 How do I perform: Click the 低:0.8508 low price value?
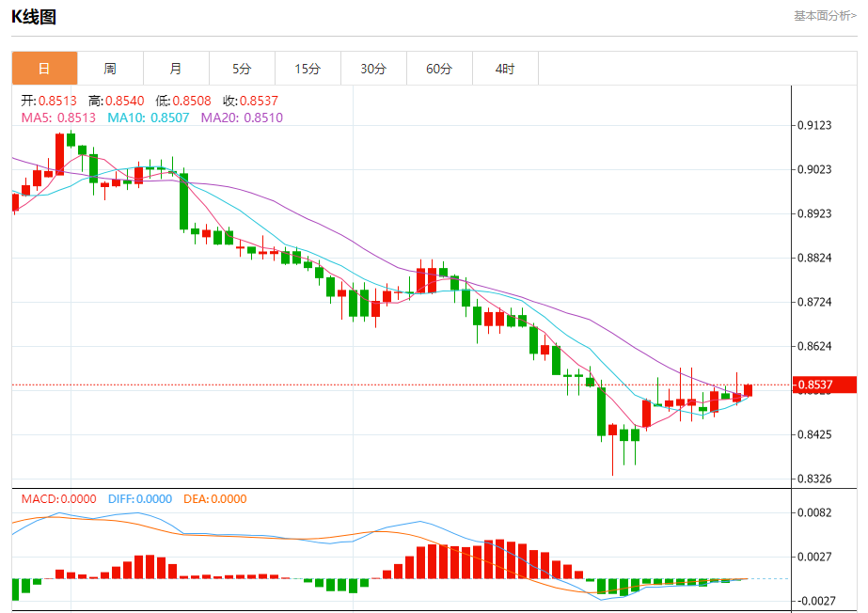183,101
